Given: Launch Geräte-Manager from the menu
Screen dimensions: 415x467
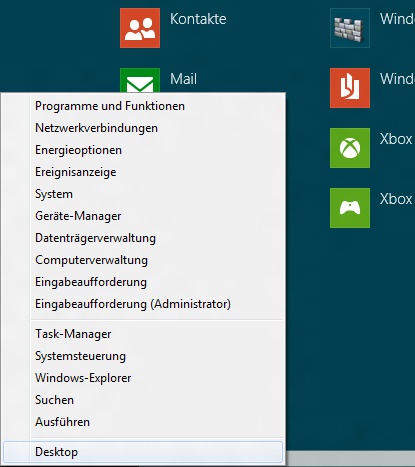Looking at the screenshot, I should pyautogui.click(x=143, y=216).
